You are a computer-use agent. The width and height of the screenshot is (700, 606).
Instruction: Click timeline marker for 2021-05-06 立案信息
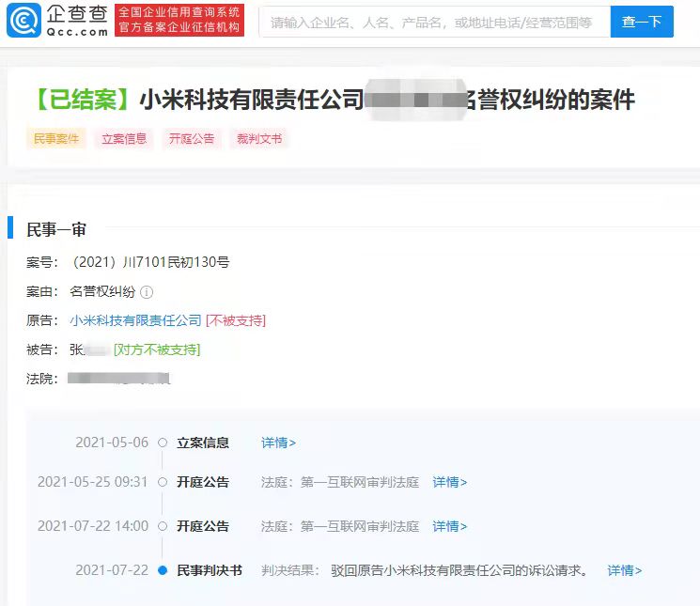pyautogui.click(x=163, y=443)
